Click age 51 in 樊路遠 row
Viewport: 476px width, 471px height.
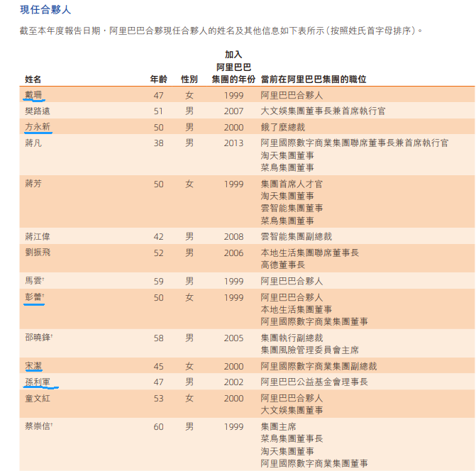coord(158,111)
